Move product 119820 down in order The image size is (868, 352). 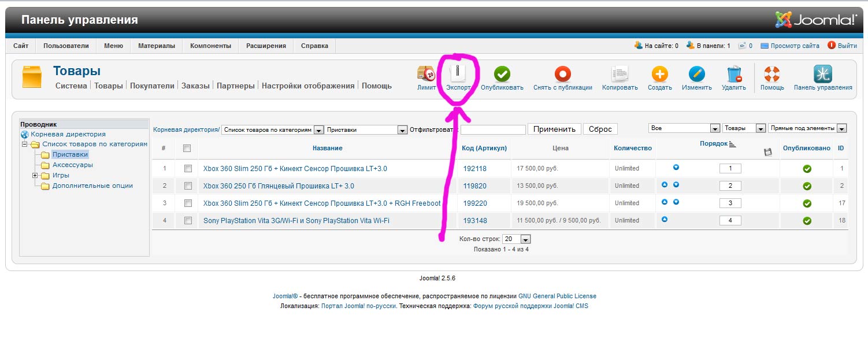676,185
